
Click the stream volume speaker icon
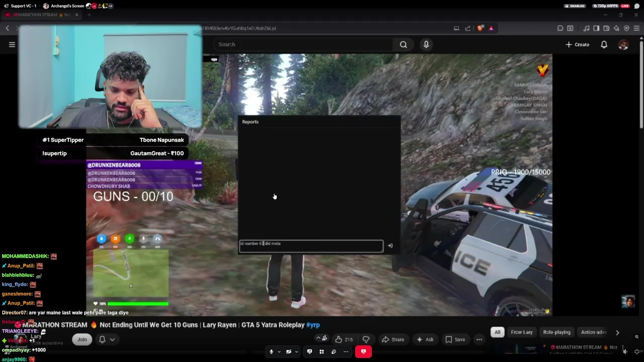click(625, 351)
